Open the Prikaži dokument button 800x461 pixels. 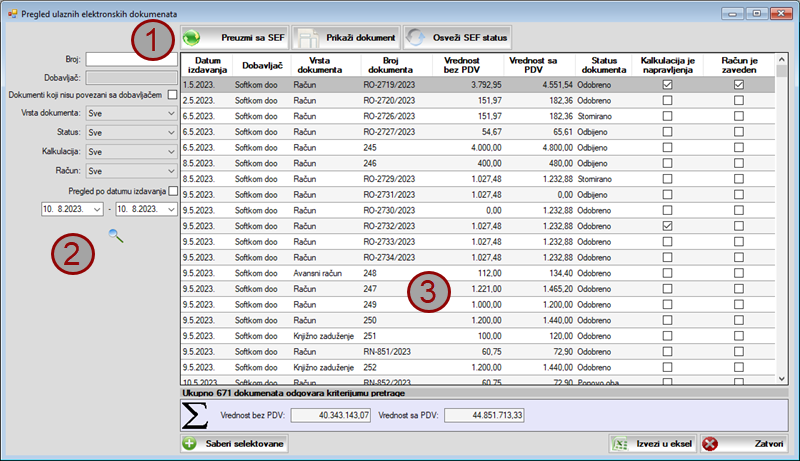coord(345,38)
